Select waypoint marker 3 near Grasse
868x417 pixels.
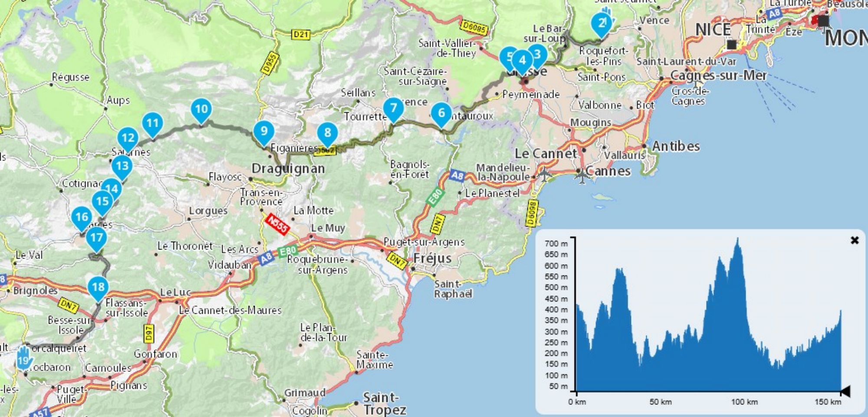click(x=538, y=55)
